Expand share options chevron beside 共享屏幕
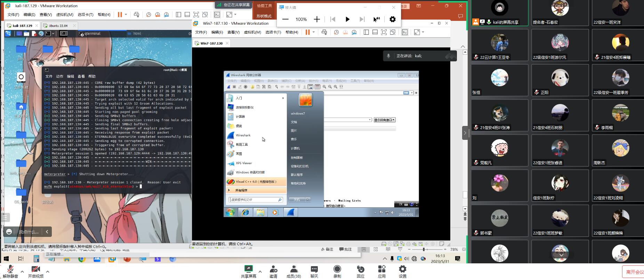 [x=260, y=271]
